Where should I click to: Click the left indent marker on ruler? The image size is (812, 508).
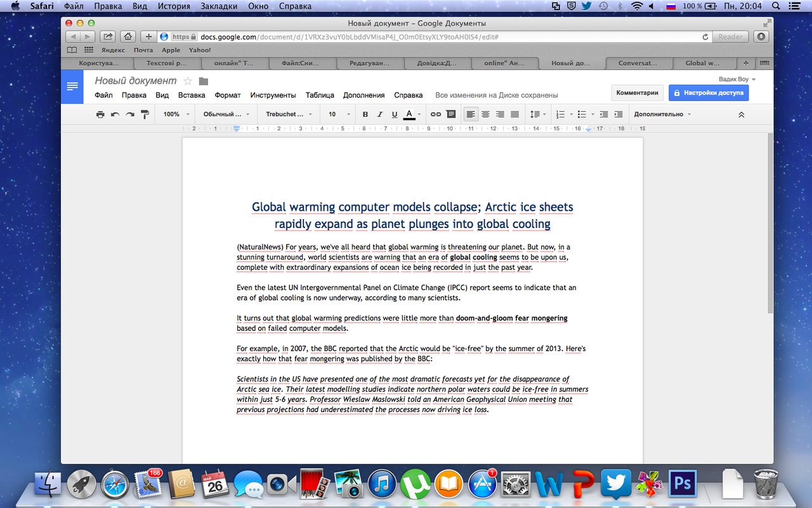pyautogui.click(x=236, y=128)
